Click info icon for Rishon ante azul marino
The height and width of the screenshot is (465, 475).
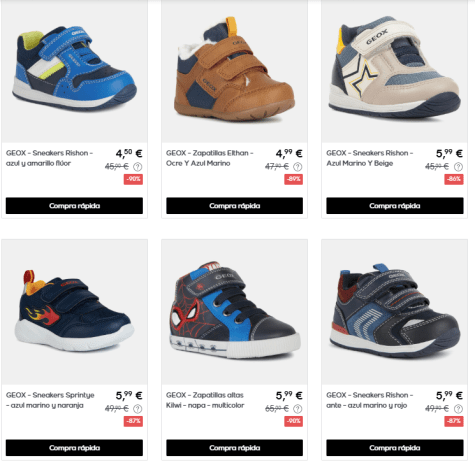(458, 408)
